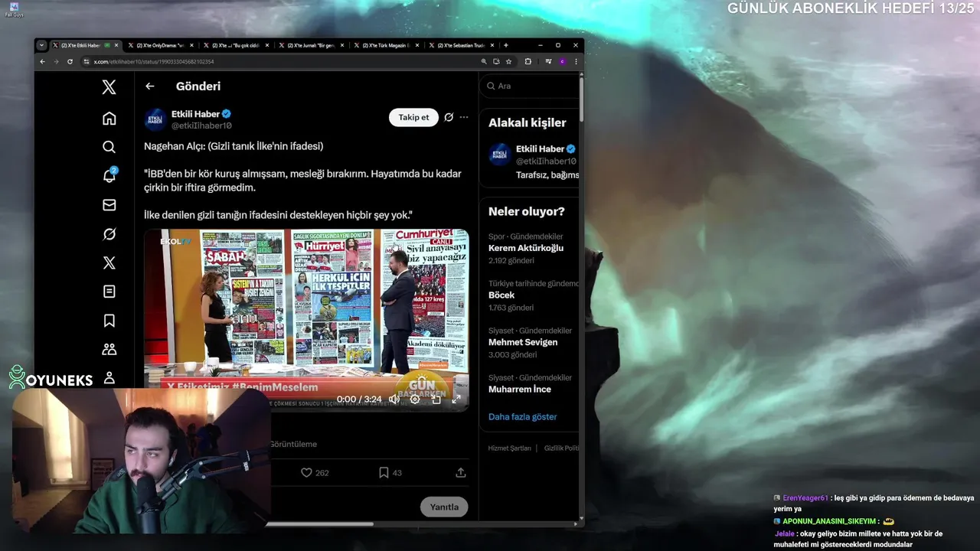The image size is (980, 551).
Task: Toggle picture-in-picture on the video
Action: pos(436,399)
